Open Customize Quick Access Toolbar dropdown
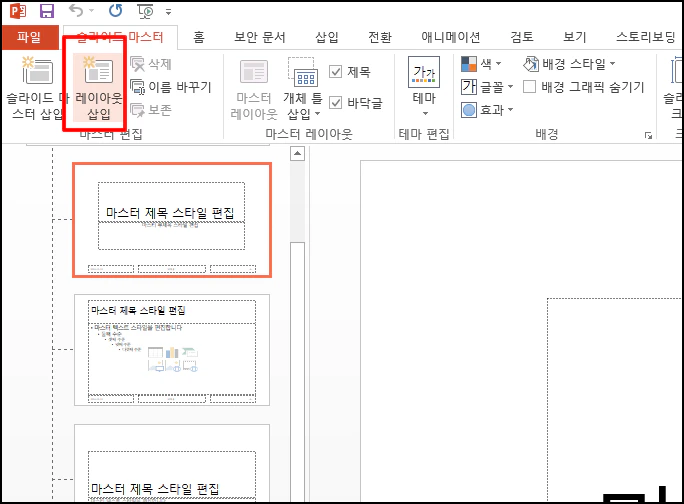 (x=168, y=12)
